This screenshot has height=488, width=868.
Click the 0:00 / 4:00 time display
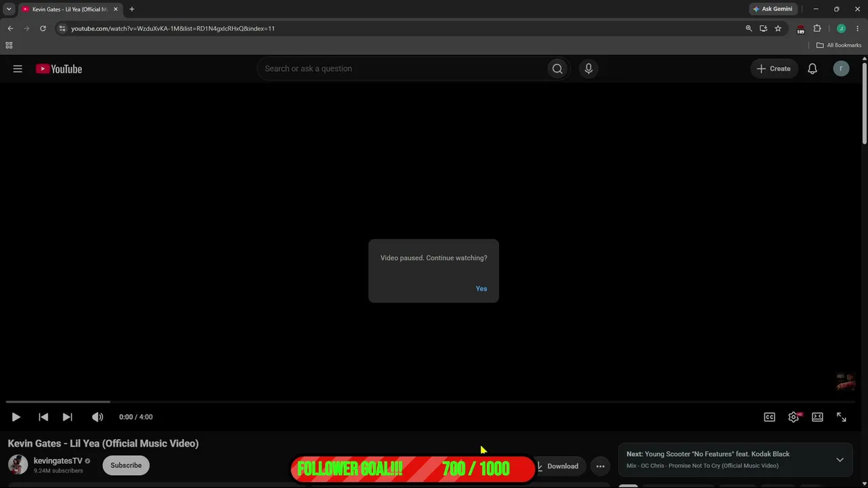coord(136,417)
